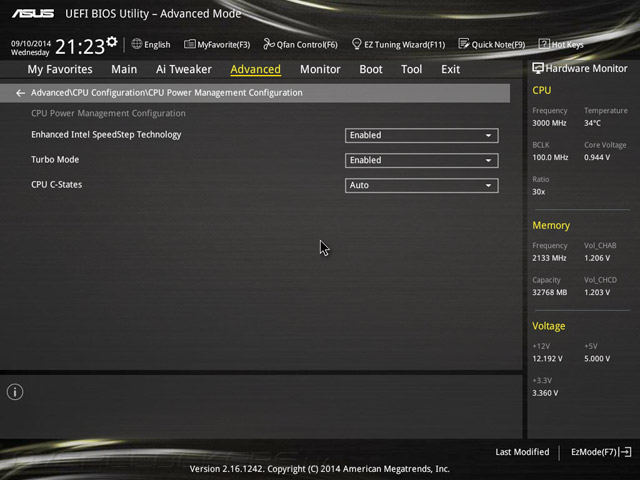Click the Enhanced Intel SpeedStep Technology label
Viewport: 640px width, 480px height.
[106, 135]
